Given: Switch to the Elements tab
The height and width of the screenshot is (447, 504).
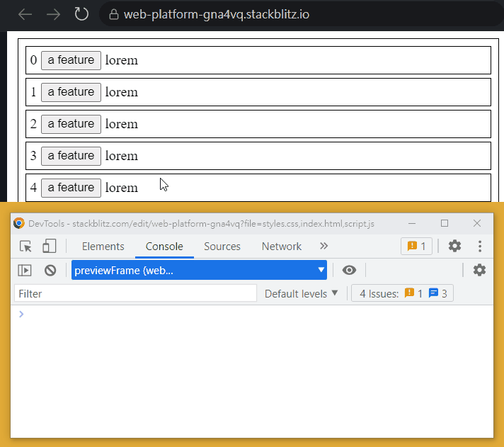Looking at the screenshot, I should [x=103, y=247].
